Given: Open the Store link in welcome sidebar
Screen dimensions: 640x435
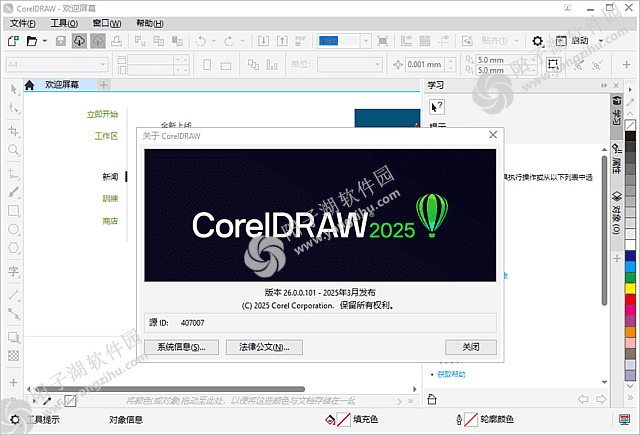Looking at the screenshot, I should click(110, 221).
